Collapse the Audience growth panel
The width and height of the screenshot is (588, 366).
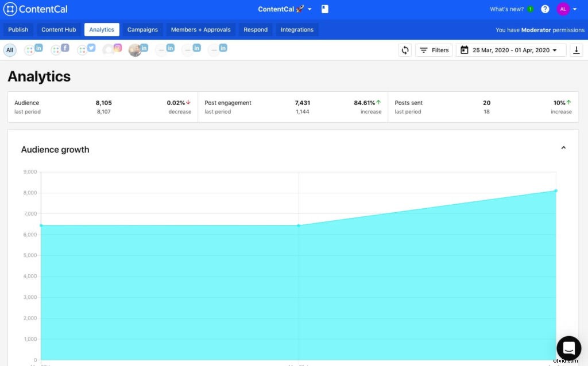click(563, 147)
